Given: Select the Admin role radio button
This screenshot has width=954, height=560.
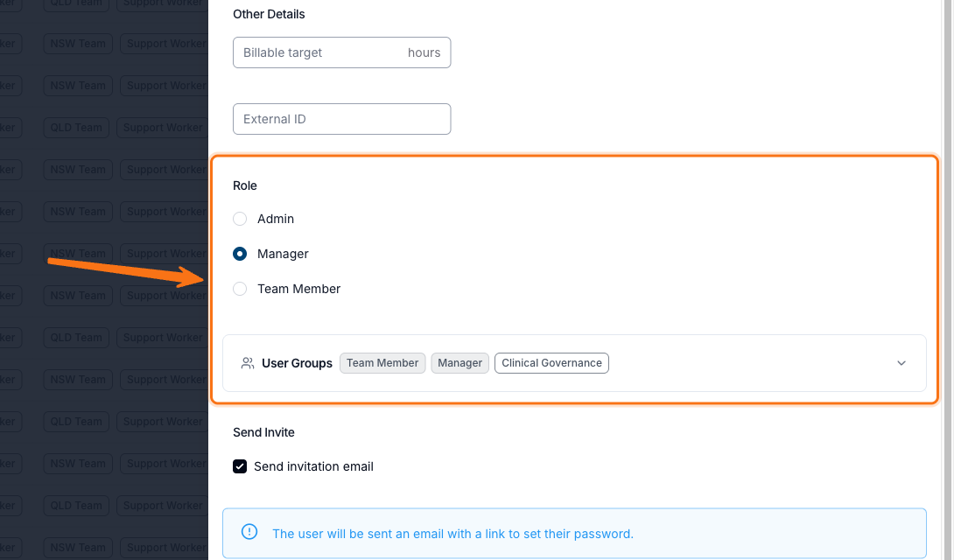Looking at the screenshot, I should [x=240, y=219].
